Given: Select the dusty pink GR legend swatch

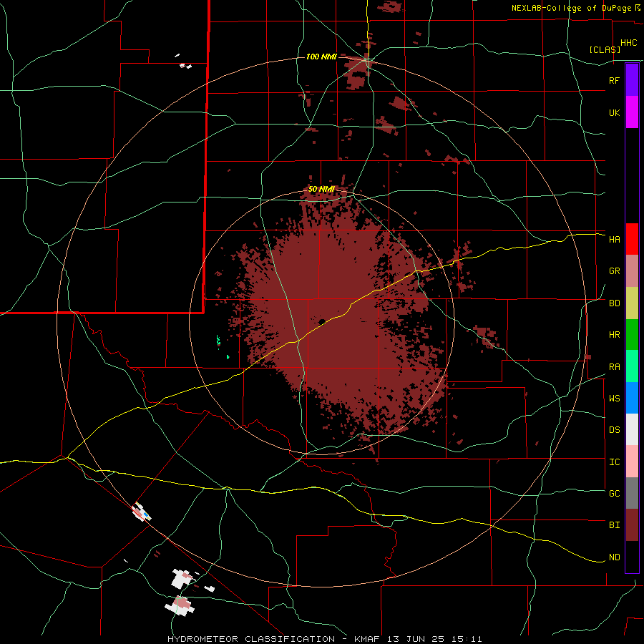Looking at the screenshot, I should click(632, 271).
